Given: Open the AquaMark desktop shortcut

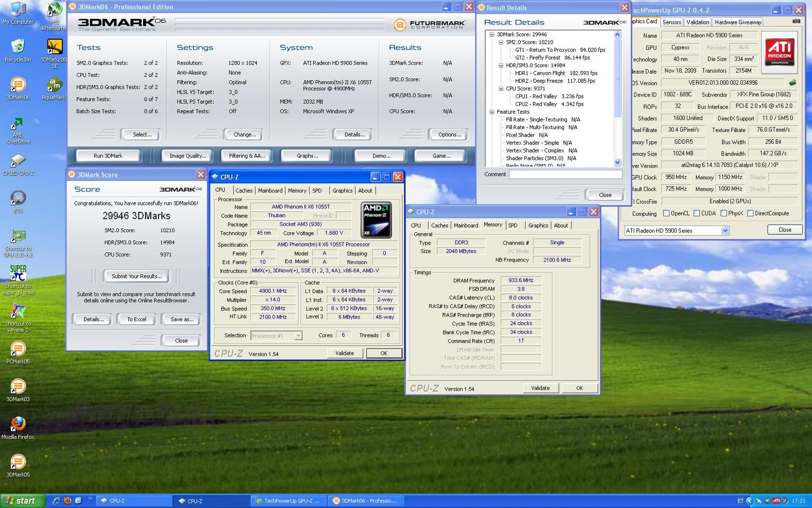Looking at the screenshot, I should 54,88.
